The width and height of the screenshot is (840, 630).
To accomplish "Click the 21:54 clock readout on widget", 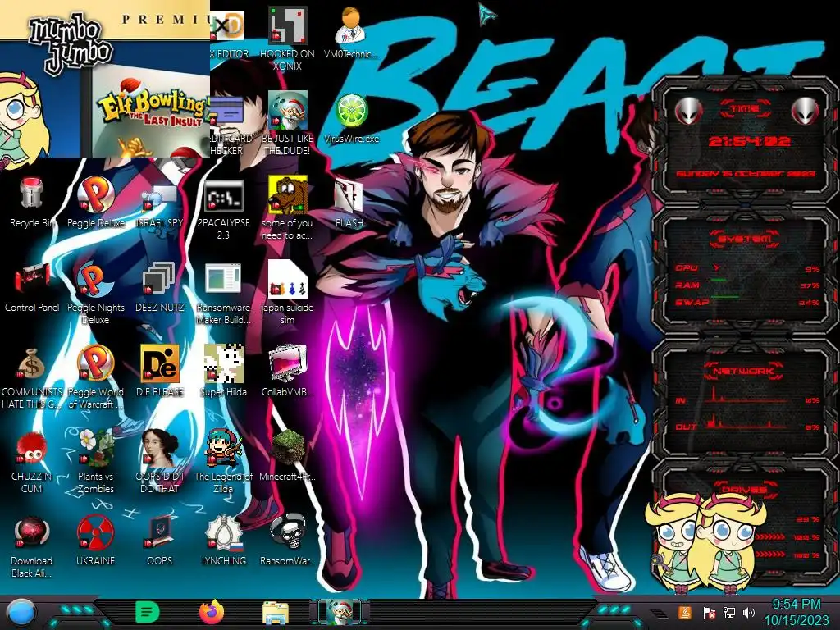I will click(749, 141).
